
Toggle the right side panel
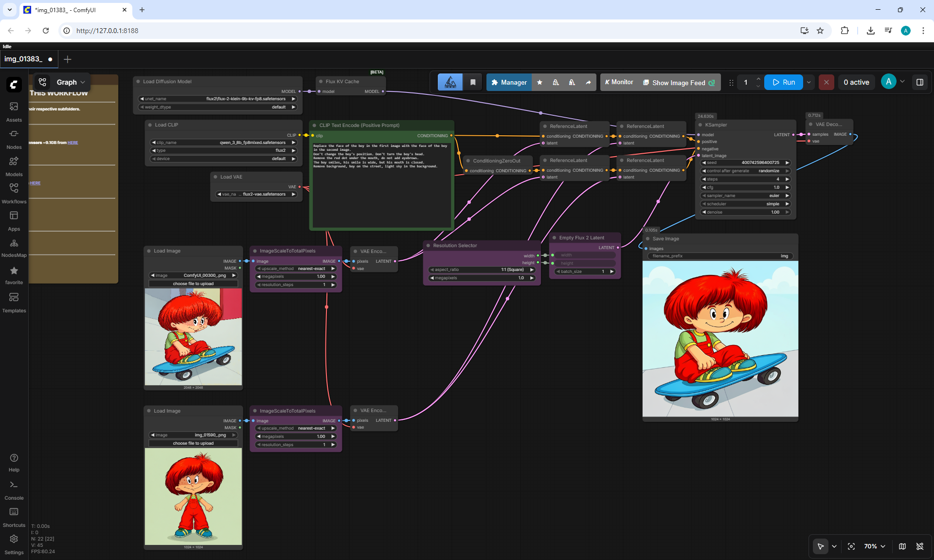920,82
